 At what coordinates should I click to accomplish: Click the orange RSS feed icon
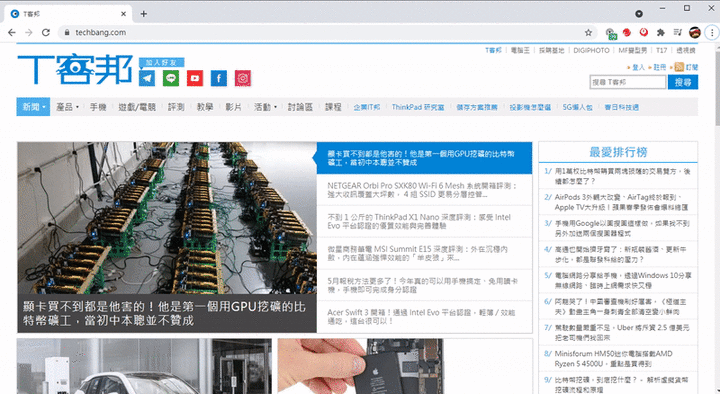click(679, 67)
